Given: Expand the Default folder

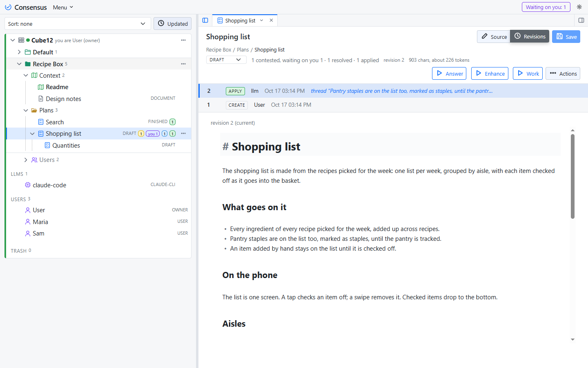Looking at the screenshot, I should click(x=19, y=52).
